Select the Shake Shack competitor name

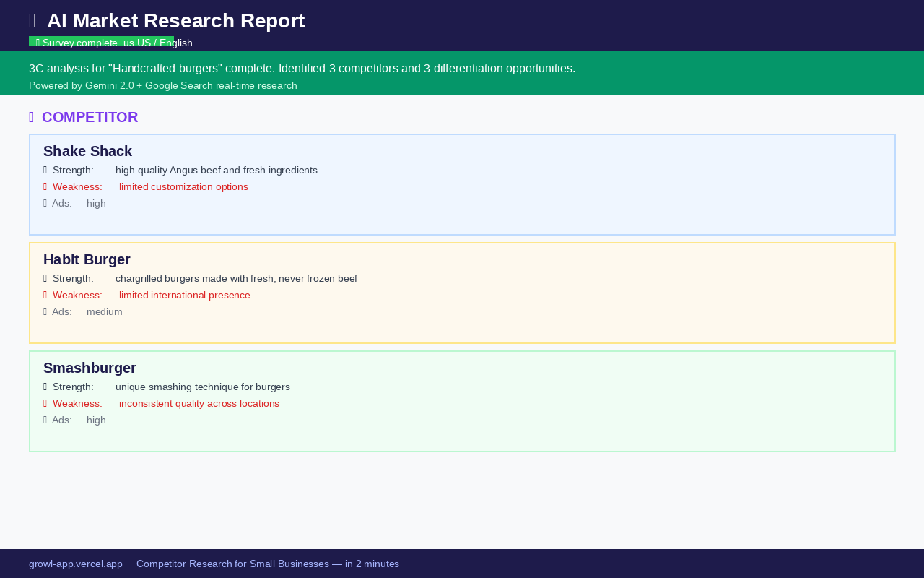pos(87,151)
